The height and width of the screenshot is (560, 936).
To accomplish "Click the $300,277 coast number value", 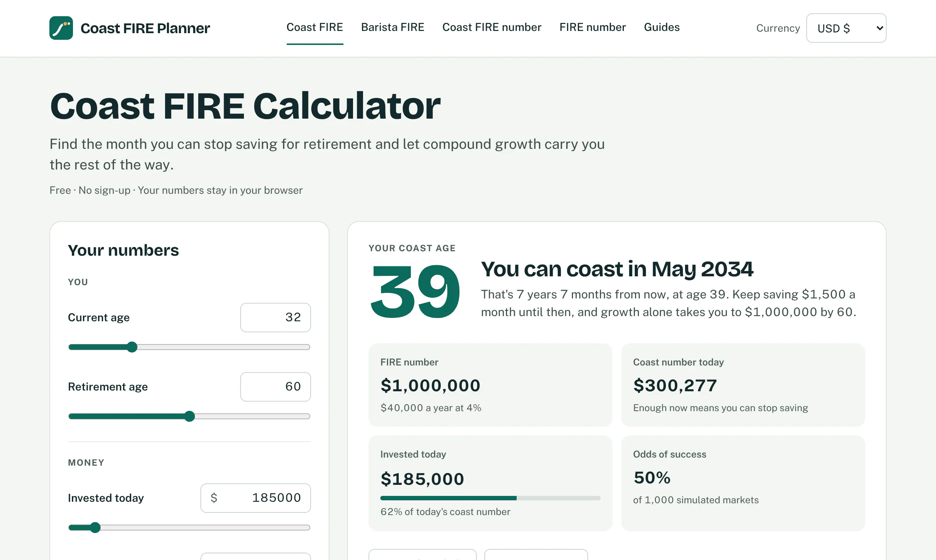I will 675,385.
